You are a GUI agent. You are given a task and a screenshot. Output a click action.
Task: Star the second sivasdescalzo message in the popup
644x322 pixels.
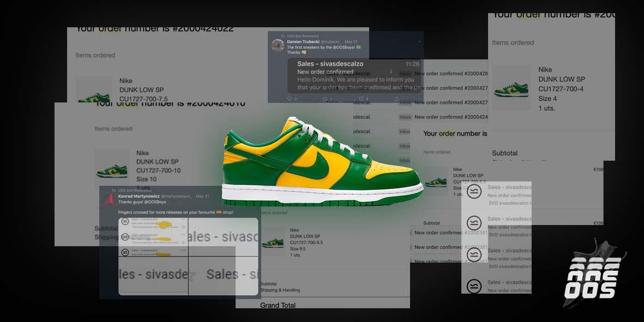(183, 242)
